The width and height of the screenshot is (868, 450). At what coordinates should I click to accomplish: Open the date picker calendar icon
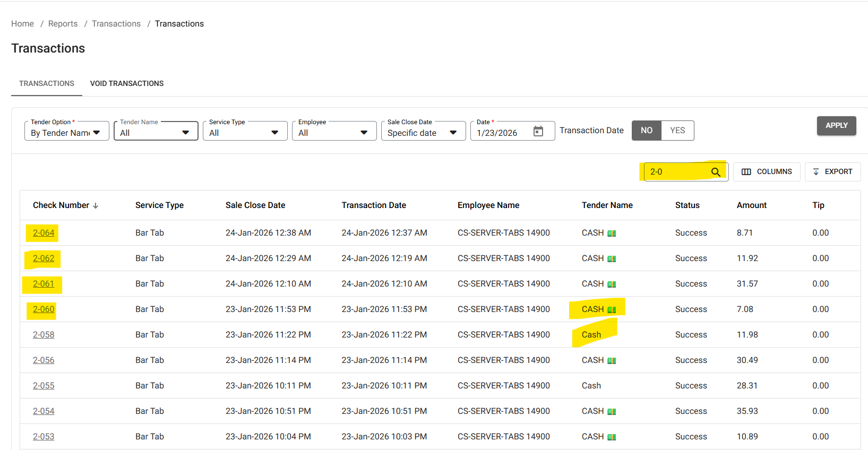coord(538,132)
